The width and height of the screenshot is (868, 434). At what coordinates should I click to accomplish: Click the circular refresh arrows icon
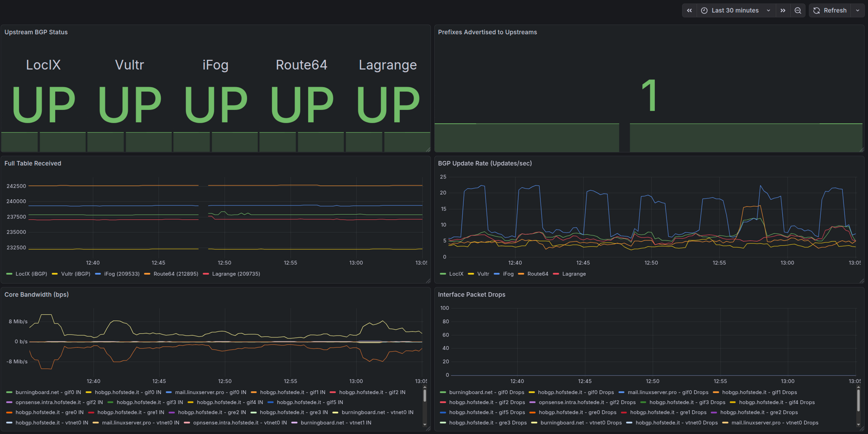pos(817,10)
